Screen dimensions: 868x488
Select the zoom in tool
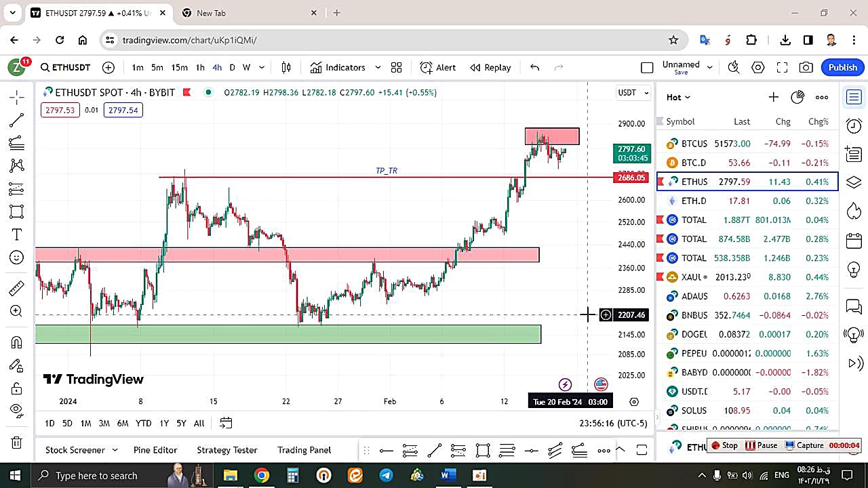(17, 311)
